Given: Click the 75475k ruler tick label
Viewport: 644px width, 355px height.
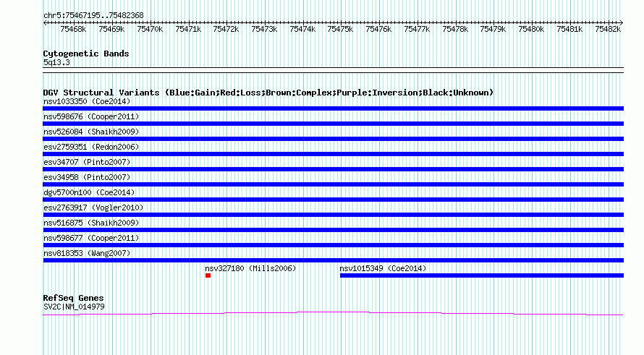Looking at the screenshot, I should [x=341, y=29].
